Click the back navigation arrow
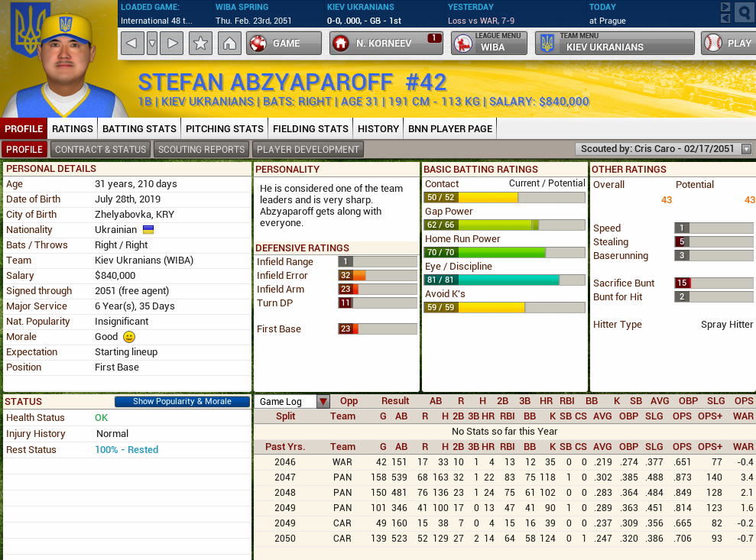The width and height of the screenshot is (756, 560). click(132, 44)
